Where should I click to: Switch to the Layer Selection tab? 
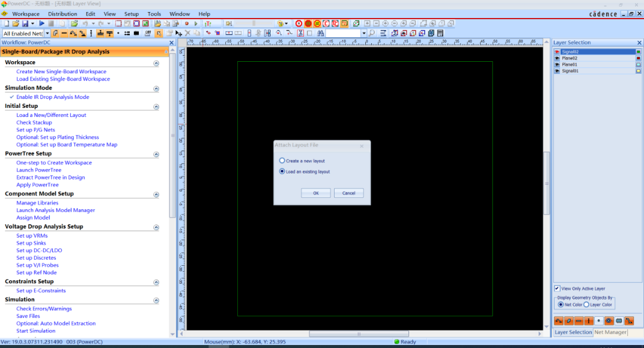[x=573, y=332]
